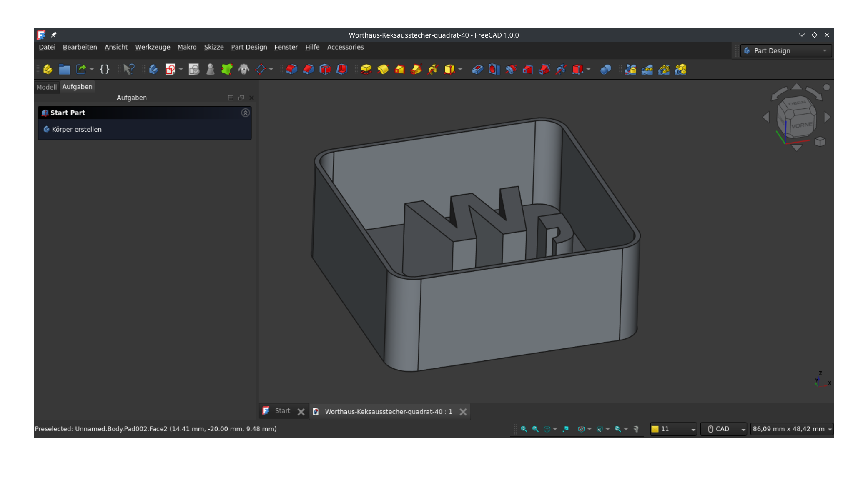This screenshot has height=478, width=868.
Task: Expand the Create sketch dropdown arrow
Action: (181, 69)
